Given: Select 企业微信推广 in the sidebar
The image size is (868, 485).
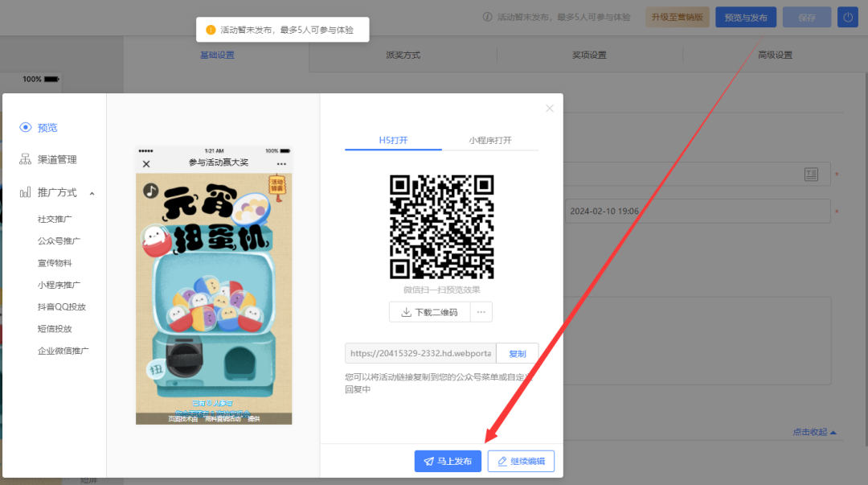Looking at the screenshot, I should click(63, 351).
